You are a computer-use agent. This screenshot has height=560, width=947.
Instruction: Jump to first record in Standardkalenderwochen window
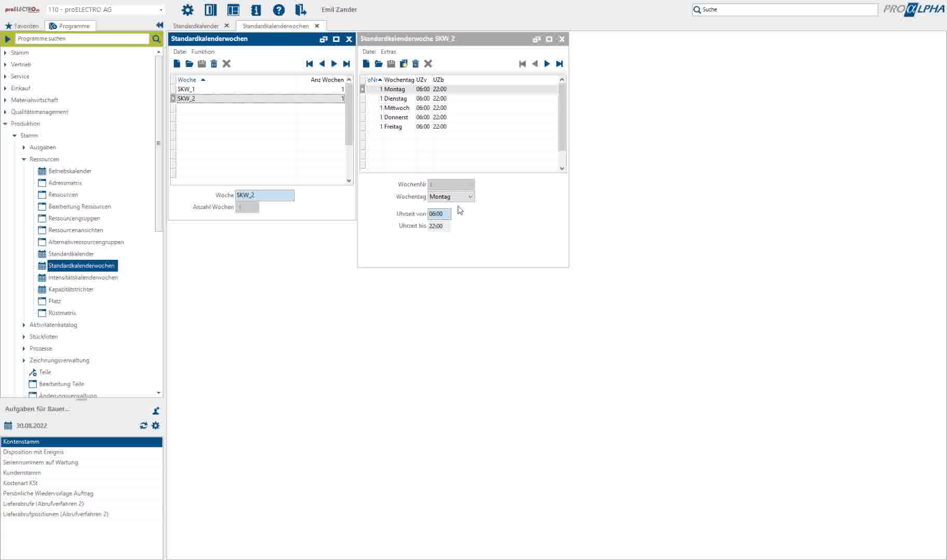pos(310,64)
